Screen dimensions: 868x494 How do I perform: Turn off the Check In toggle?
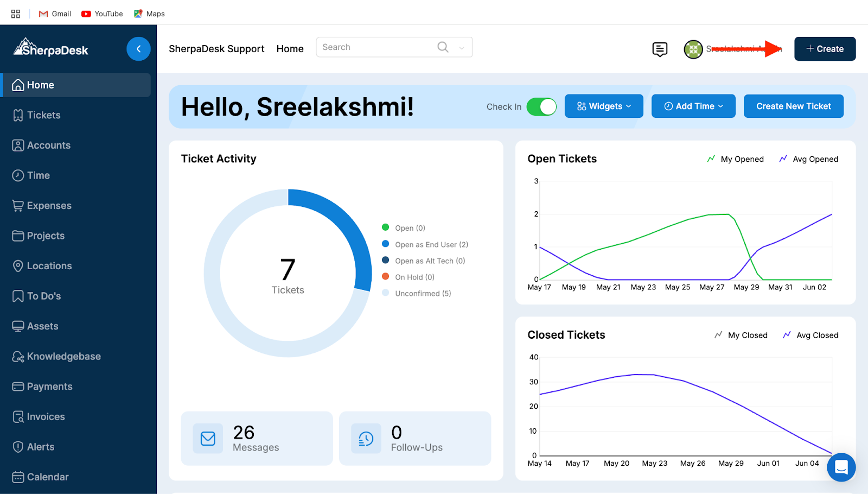point(541,106)
